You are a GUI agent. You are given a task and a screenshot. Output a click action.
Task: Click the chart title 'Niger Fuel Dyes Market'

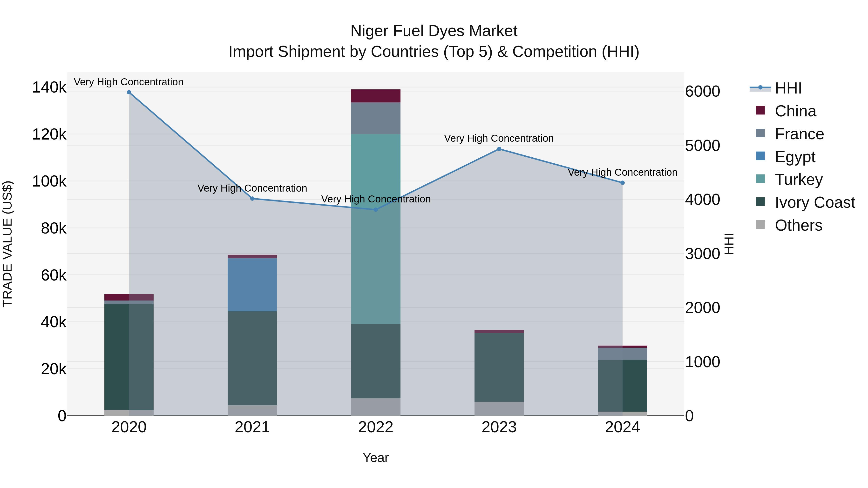click(434, 31)
